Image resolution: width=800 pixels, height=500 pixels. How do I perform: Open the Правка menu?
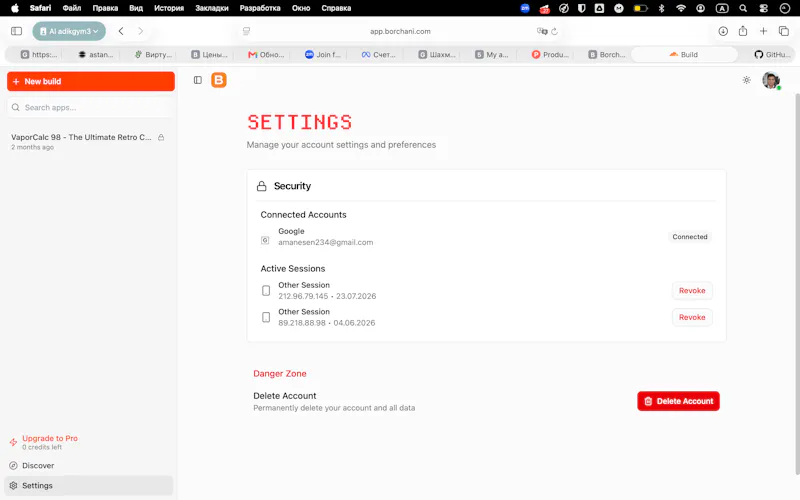[x=105, y=8]
